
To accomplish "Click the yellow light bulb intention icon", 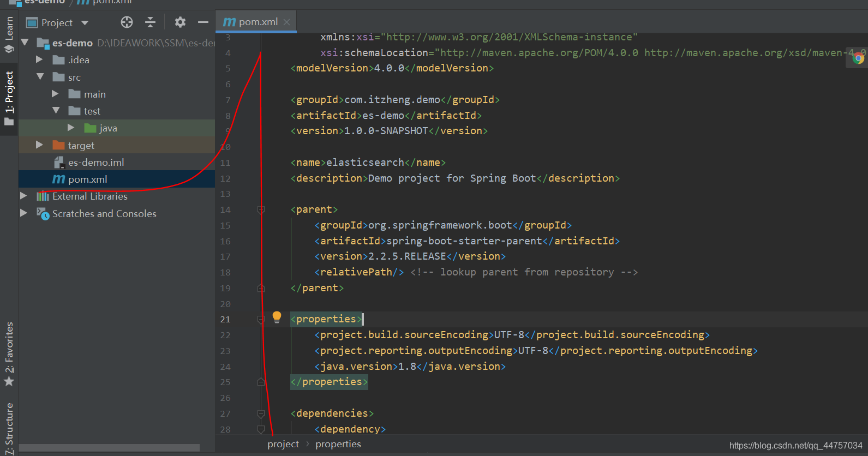I will [277, 317].
